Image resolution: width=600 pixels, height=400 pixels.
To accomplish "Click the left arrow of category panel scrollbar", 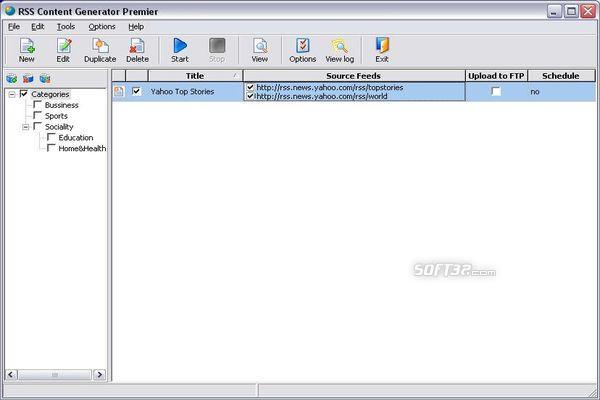I will pos(11,374).
